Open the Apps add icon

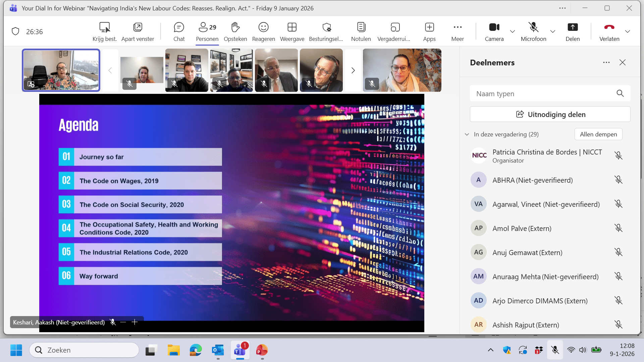(429, 27)
